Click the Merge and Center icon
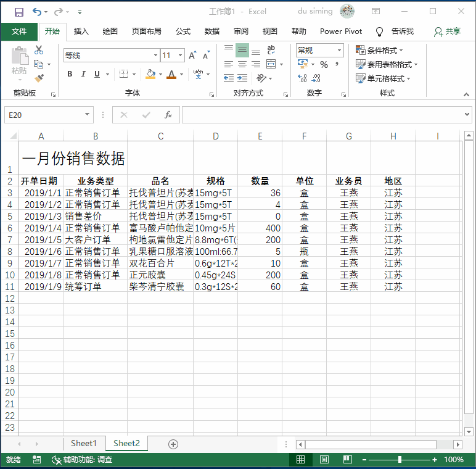The image size is (476, 469). tap(271, 64)
